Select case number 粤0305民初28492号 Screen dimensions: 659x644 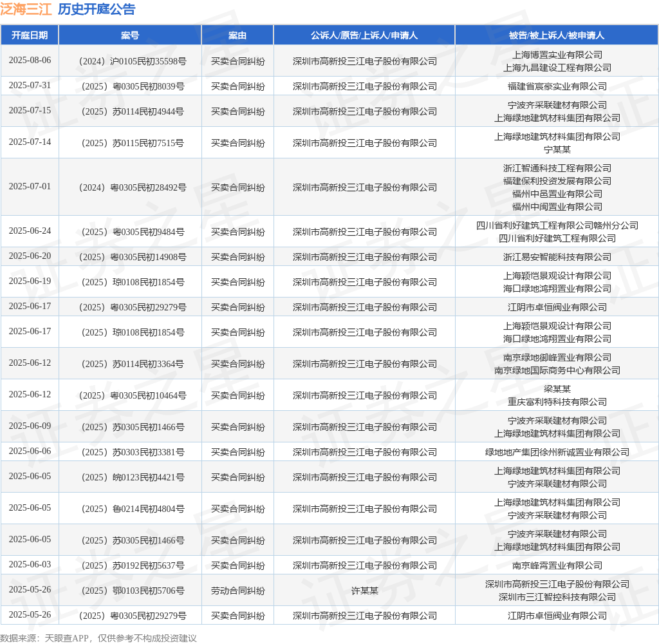point(133,187)
